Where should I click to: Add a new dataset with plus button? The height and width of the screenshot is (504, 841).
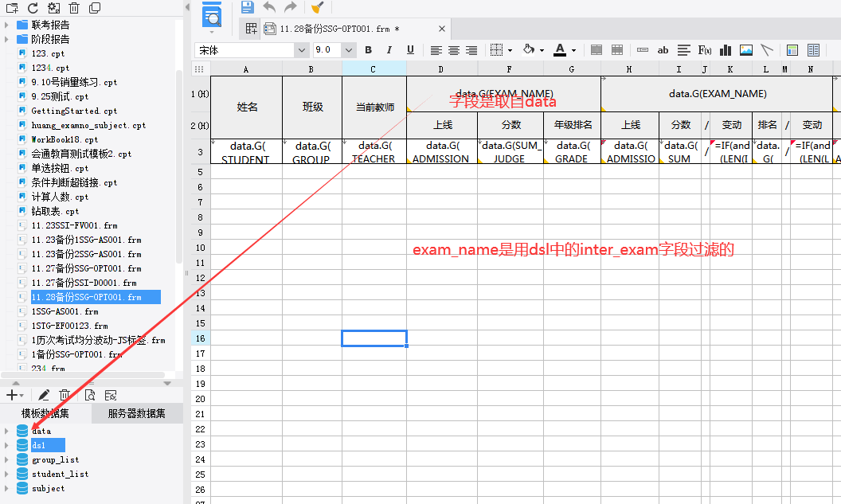(x=12, y=395)
